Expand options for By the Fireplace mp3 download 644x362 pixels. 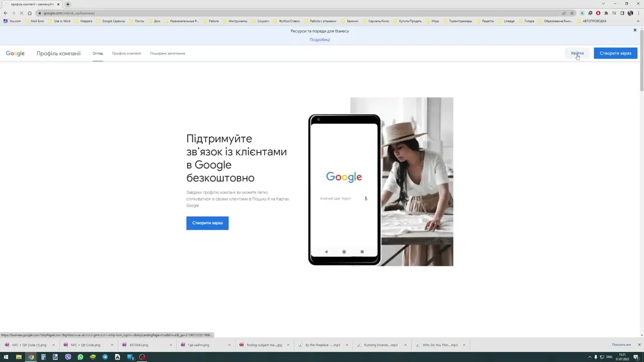[x=347, y=345]
